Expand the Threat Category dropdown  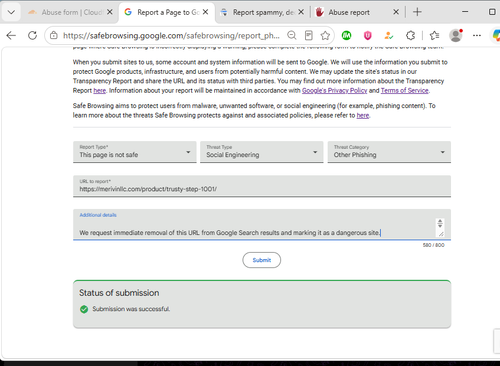coord(389,152)
